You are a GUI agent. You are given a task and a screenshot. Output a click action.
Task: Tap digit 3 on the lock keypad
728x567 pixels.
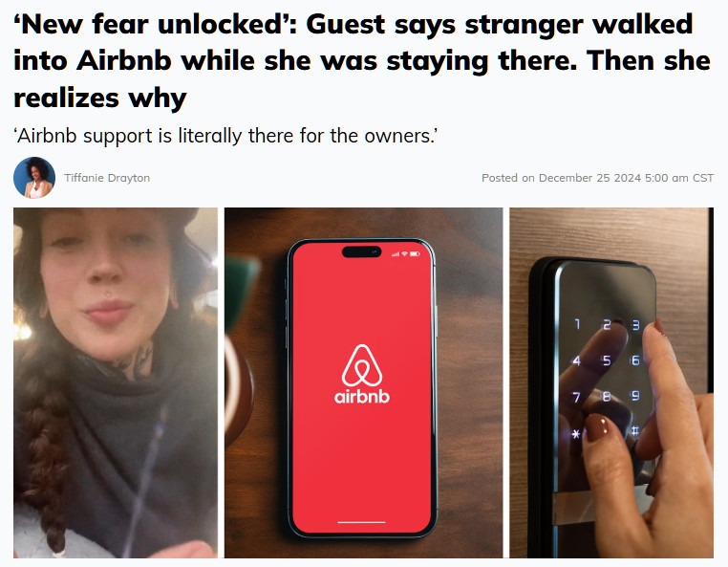(635, 325)
